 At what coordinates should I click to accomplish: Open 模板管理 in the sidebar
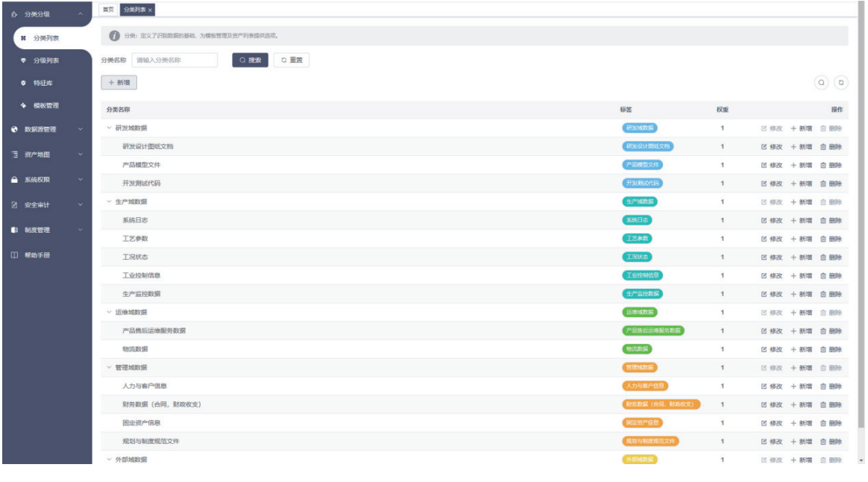tap(45, 106)
